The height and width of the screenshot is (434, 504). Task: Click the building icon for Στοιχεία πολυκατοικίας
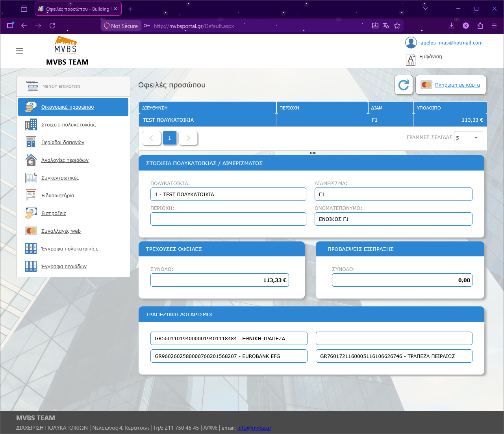tap(31, 124)
